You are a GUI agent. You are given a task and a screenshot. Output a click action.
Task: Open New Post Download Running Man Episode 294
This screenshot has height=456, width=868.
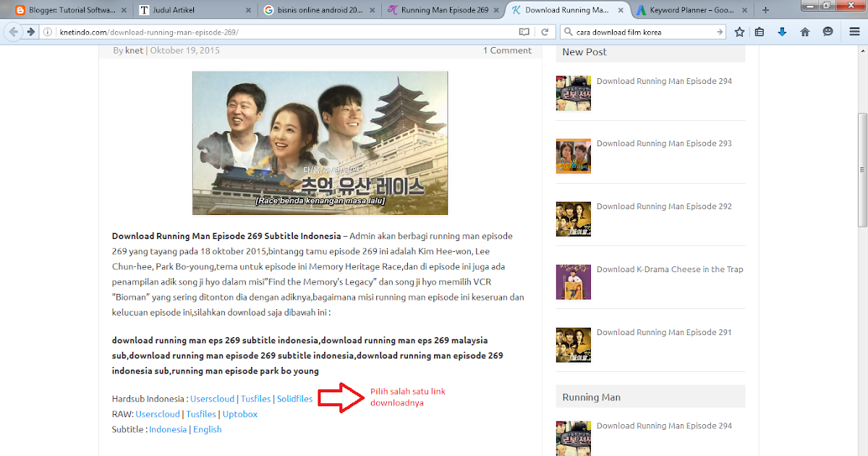[664, 81]
